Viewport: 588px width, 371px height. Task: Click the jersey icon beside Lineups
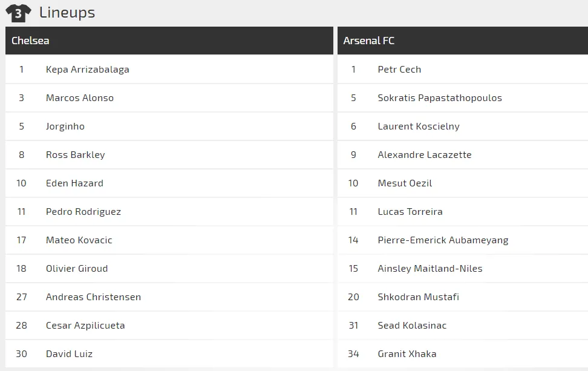(18, 13)
